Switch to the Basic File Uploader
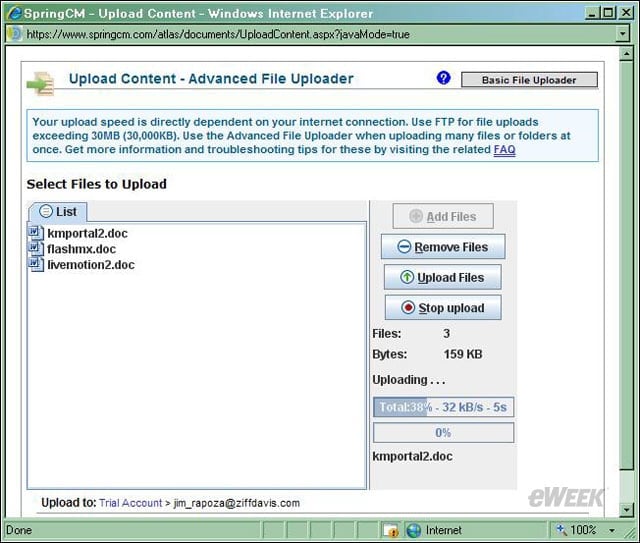The height and width of the screenshot is (543, 640). point(529,80)
